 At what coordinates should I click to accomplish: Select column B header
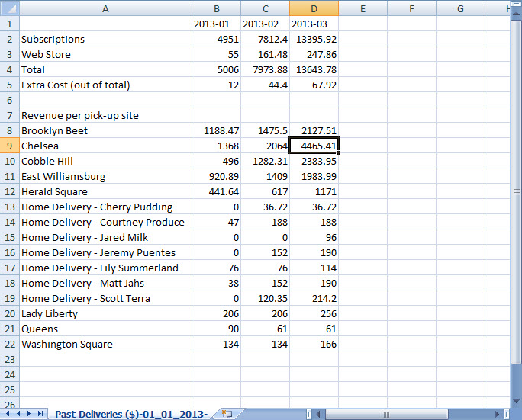217,8
